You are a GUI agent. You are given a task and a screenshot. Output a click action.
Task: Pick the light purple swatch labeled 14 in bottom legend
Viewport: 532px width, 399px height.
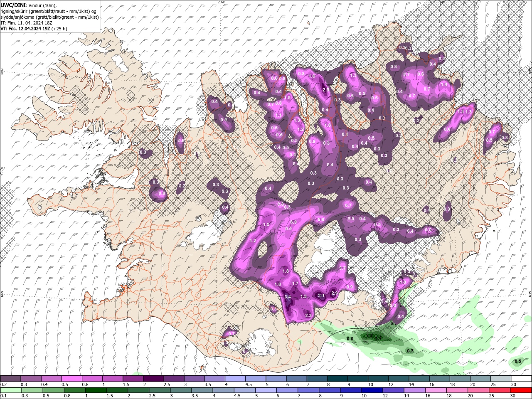[415, 390]
